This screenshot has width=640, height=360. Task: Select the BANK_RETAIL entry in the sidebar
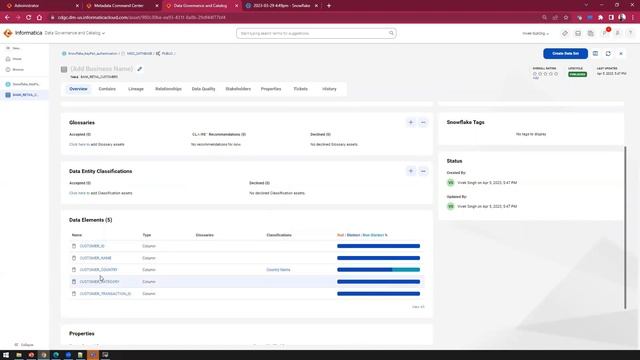click(x=23, y=95)
